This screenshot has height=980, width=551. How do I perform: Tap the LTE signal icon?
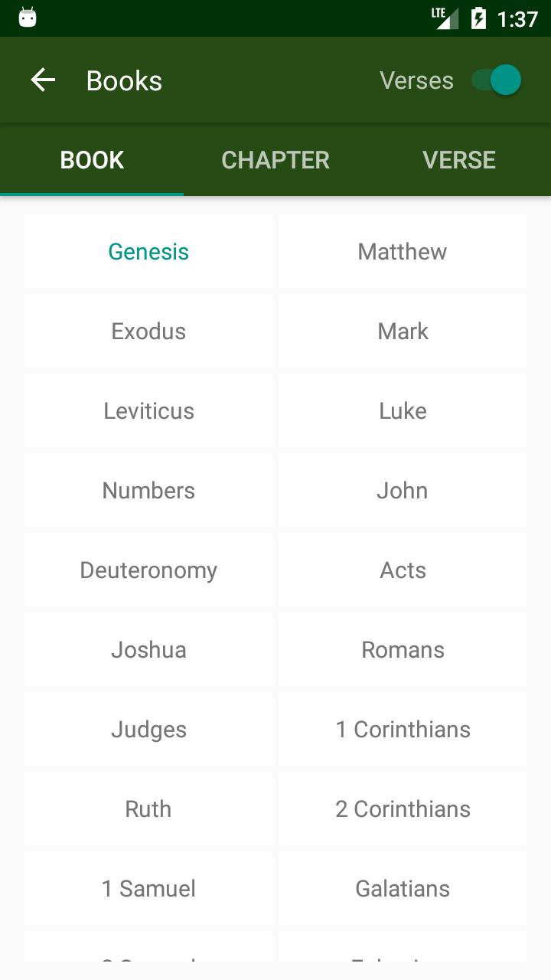click(x=445, y=18)
